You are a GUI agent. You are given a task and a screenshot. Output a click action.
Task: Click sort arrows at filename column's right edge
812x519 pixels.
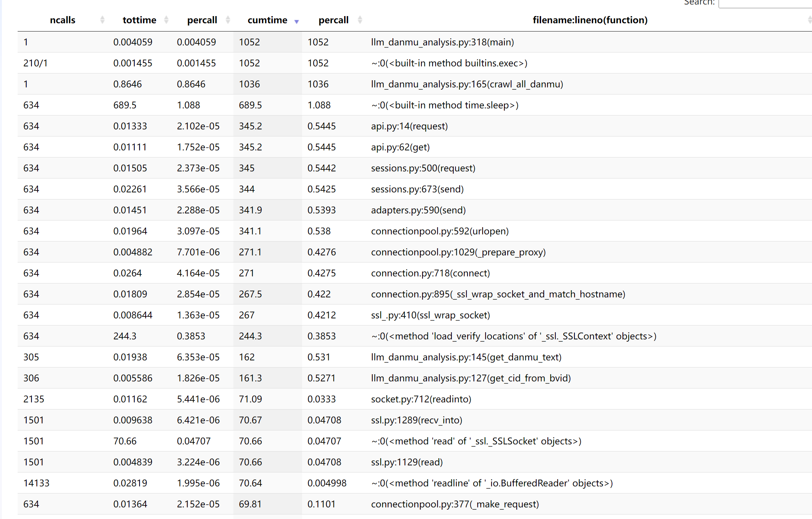tap(809, 20)
